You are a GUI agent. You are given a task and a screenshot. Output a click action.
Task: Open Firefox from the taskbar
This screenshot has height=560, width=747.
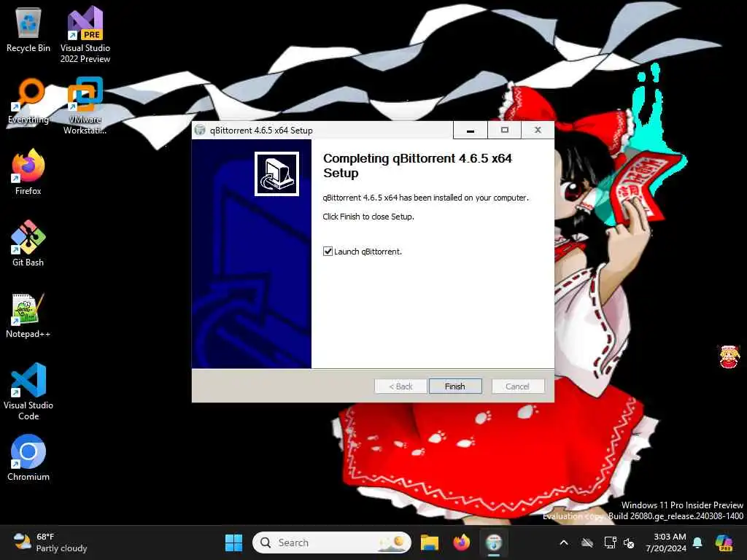(x=461, y=542)
